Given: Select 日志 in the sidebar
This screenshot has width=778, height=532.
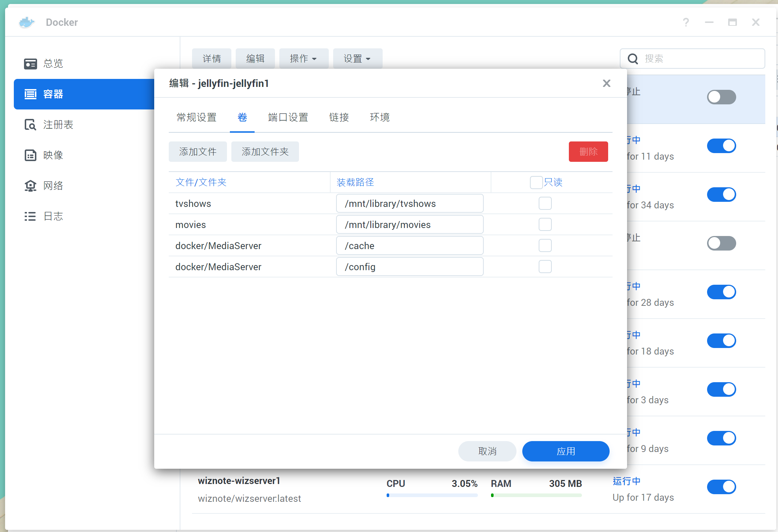Looking at the screenshot, I should point(53,216).
